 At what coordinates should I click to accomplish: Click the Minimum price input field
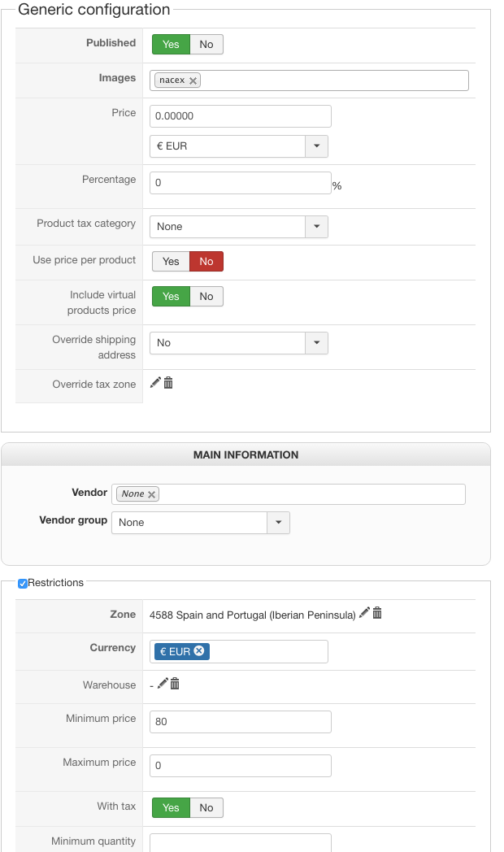click(x=241, y=722)
